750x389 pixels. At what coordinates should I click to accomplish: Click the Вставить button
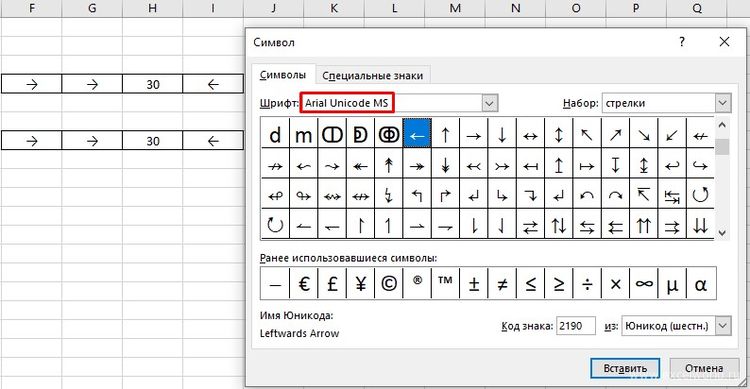(x=625, y=368)
